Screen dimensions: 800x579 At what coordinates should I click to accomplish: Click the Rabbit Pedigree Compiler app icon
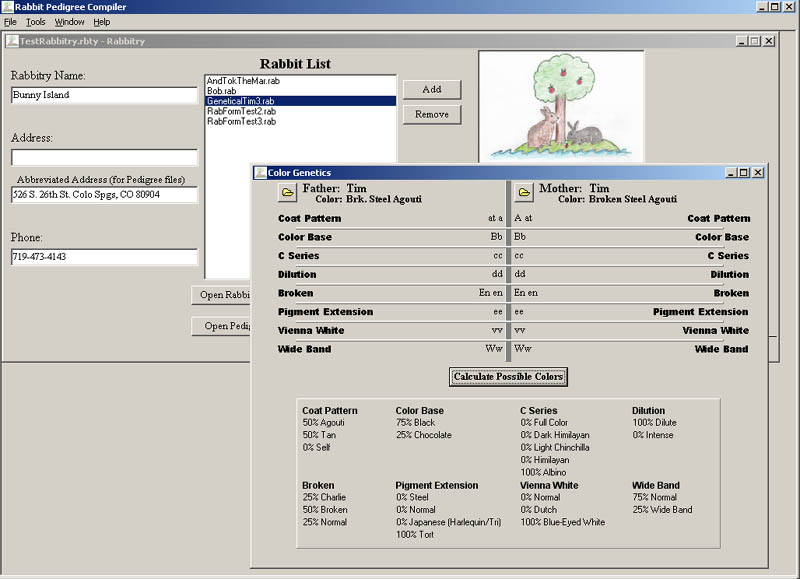coord(8,7)
